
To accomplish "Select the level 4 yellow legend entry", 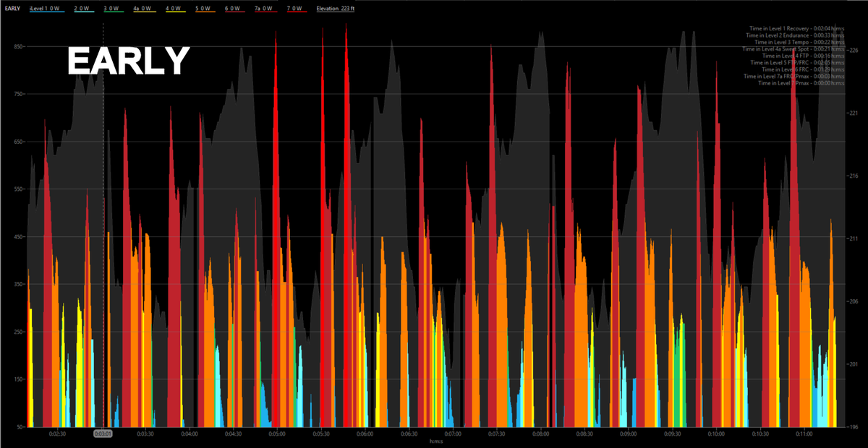I will (174, 8).
